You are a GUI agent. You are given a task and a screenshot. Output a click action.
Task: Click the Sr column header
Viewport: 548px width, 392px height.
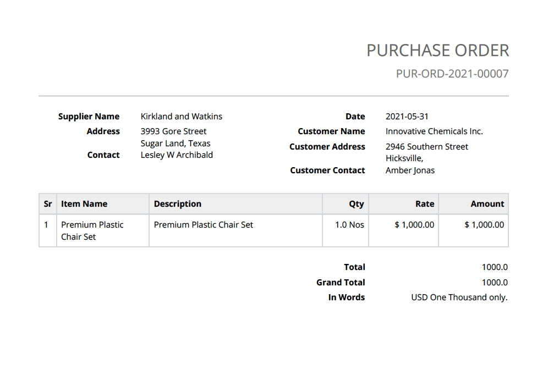coord(48,204)
